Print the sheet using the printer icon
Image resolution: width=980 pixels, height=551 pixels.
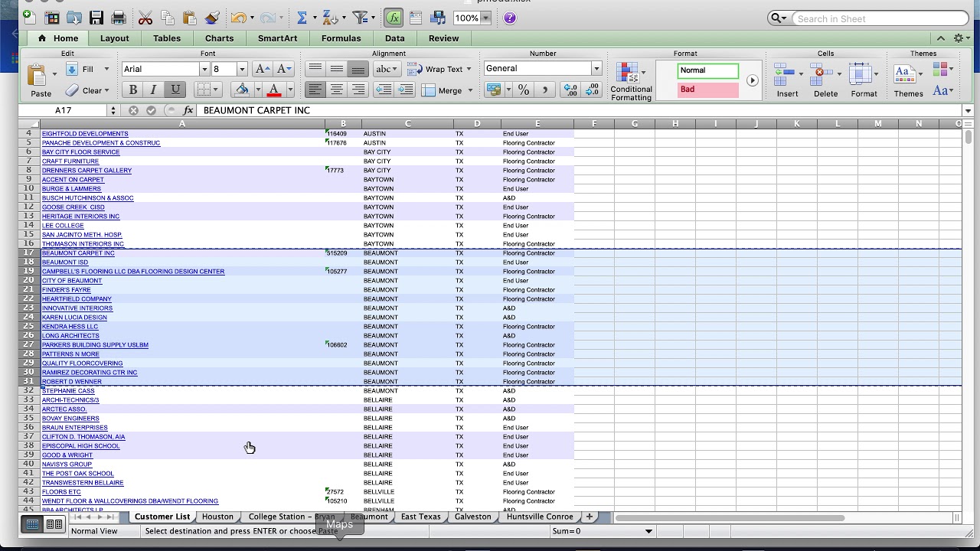[x=119, y=18]
